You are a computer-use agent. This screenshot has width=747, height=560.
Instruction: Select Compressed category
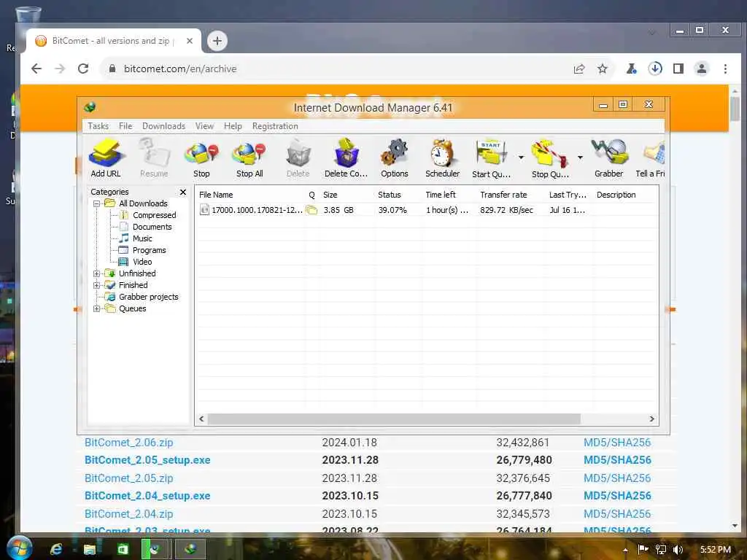click(x=154, y=215)
